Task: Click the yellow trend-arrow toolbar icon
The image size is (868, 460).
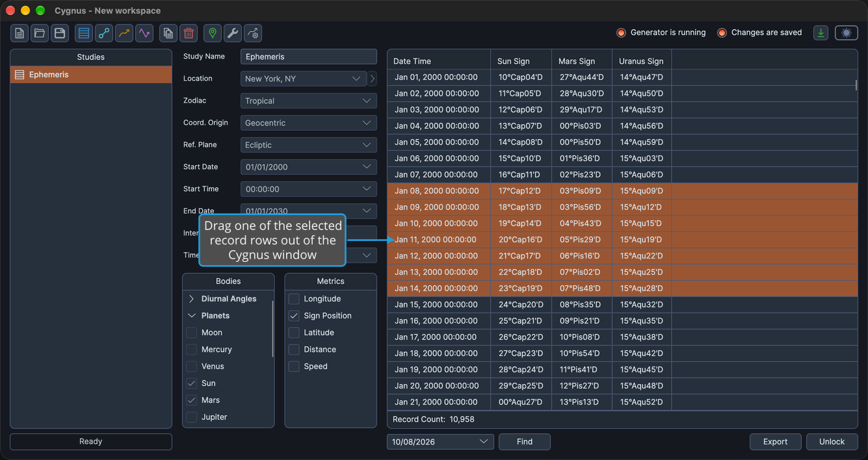Action: pos(124,33)
